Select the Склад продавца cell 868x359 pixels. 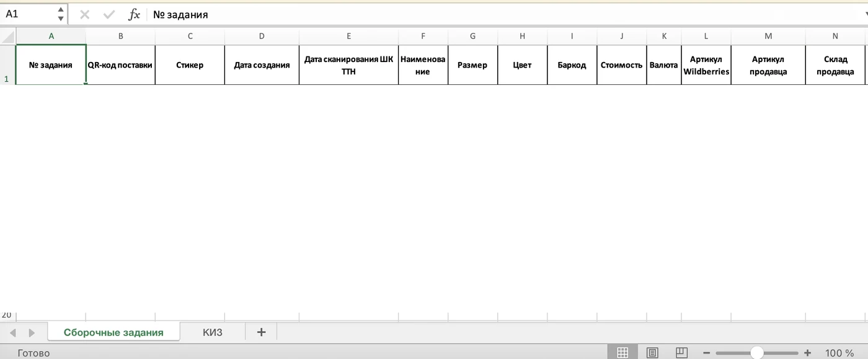tap(835, 64)
